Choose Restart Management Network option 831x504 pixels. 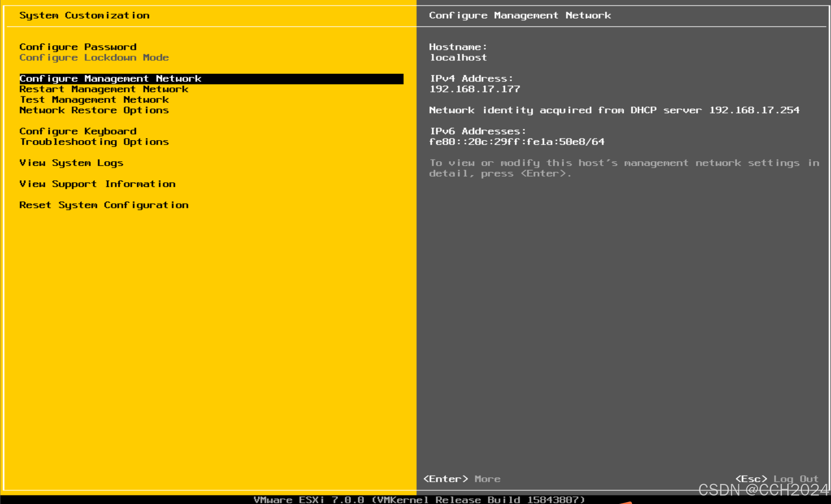click(x=104, y=89)
